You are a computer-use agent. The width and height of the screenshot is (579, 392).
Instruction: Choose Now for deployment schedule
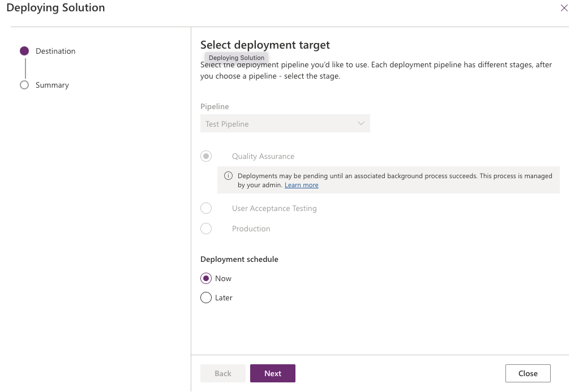pyautogui.click(x=206, y=278)
